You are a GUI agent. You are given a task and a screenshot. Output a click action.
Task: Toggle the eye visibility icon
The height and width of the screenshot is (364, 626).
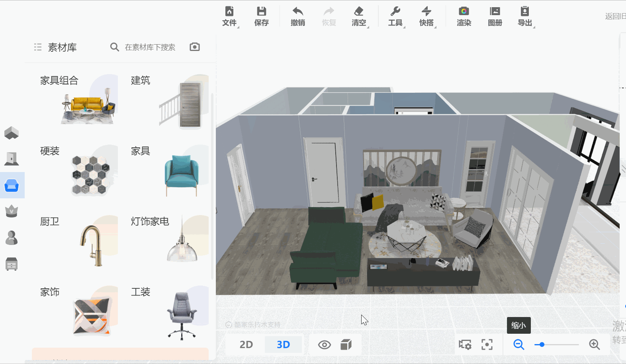324,344
